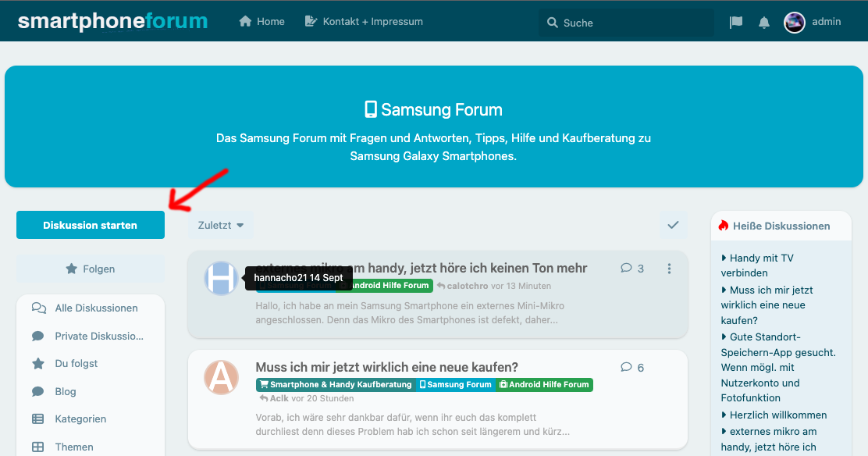
Task: Open the admin username menu
Action: click(x=826, y=22)
